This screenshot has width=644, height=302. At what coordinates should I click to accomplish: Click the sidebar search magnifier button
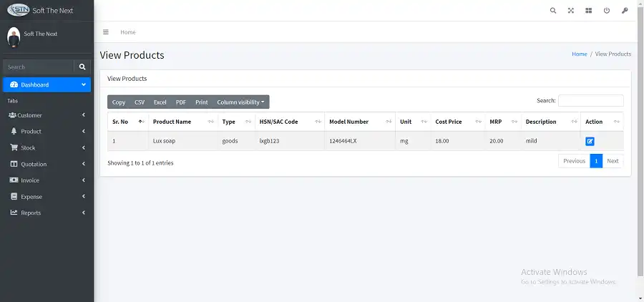click(82, 67)
